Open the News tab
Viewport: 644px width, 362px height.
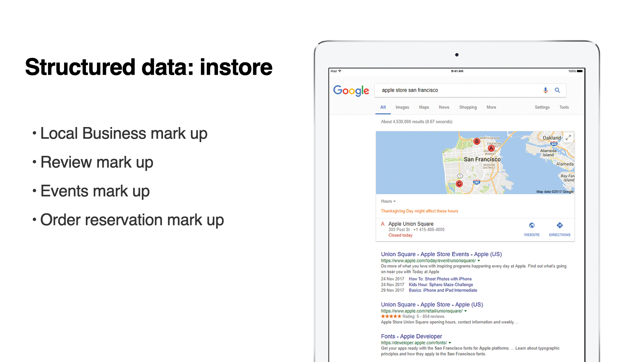pos(444,107)
